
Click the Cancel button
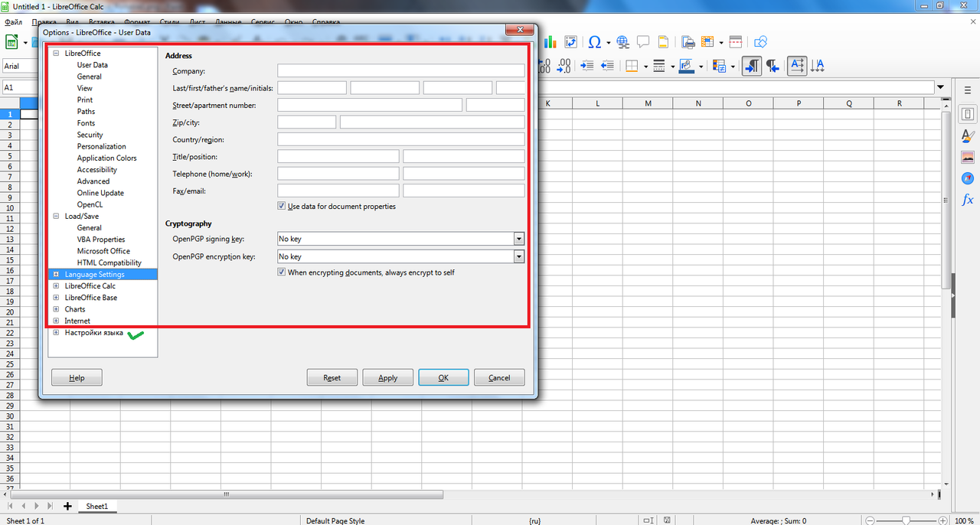(499, 377)
